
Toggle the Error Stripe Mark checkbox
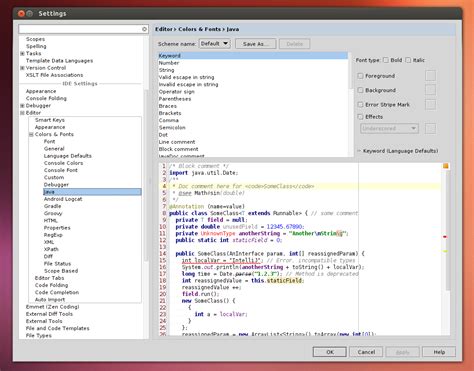coord(360,105)
